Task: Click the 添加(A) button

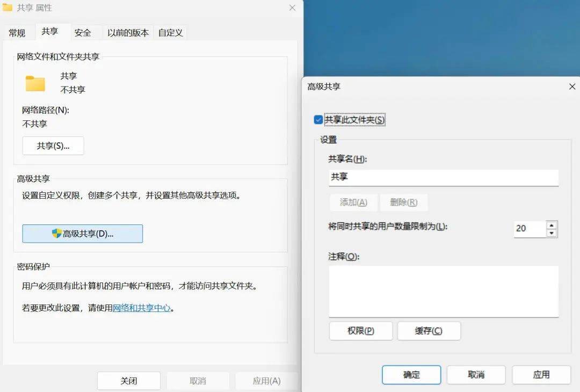Action: tap(353, 202)
